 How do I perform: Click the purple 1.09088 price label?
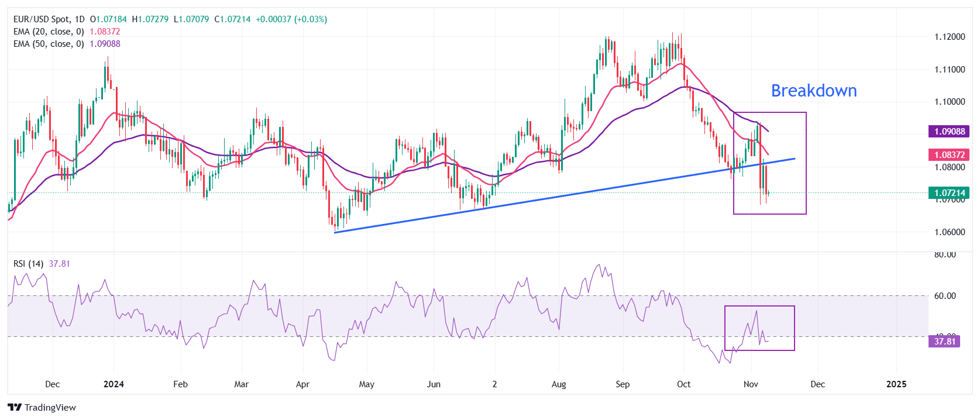(949, 132)
